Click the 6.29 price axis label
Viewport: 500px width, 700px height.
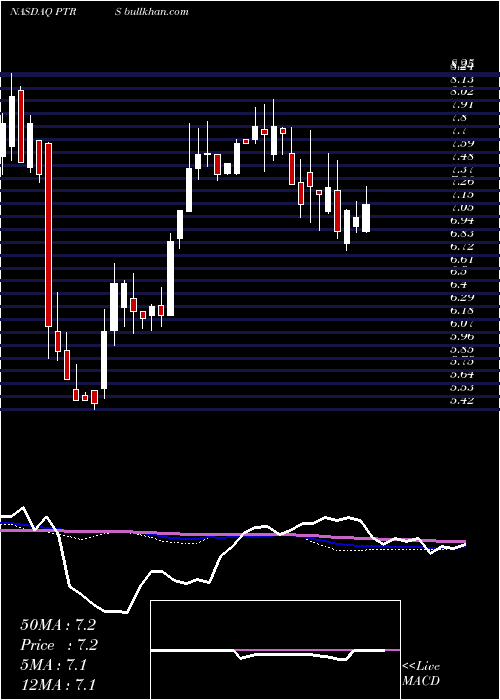click(462, 298)
